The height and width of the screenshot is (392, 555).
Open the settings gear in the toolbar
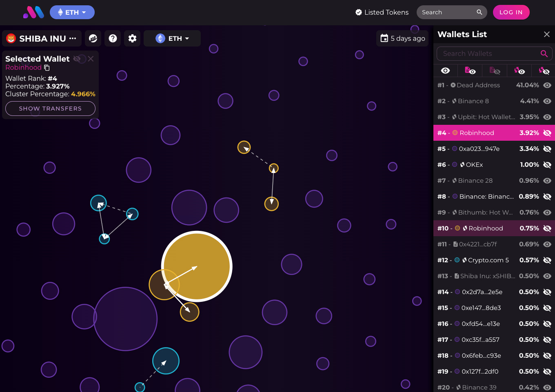coord(132,38)
